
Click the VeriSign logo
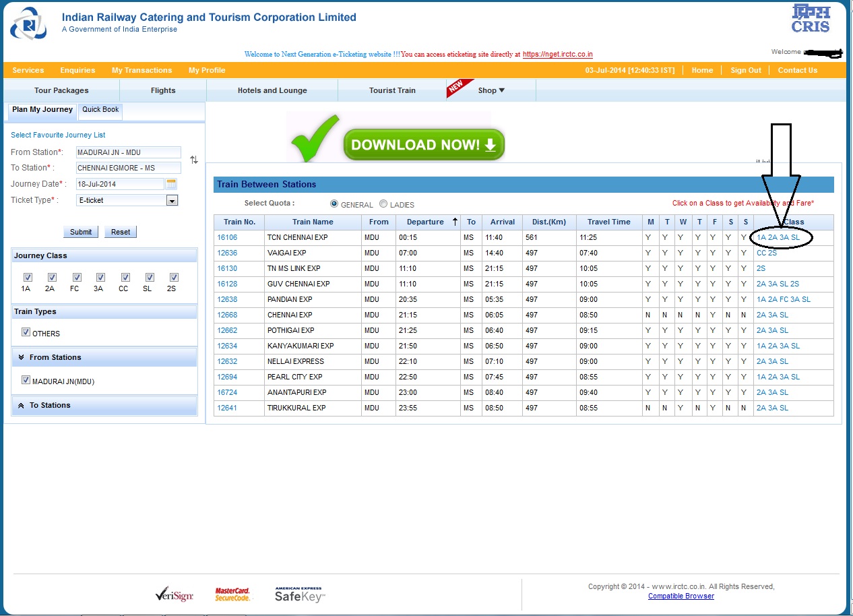[x=174, y=595]
